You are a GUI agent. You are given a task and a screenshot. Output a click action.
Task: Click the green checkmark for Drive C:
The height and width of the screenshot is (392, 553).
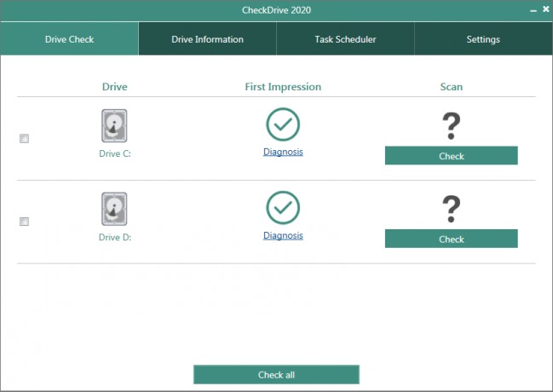point(283,124)
